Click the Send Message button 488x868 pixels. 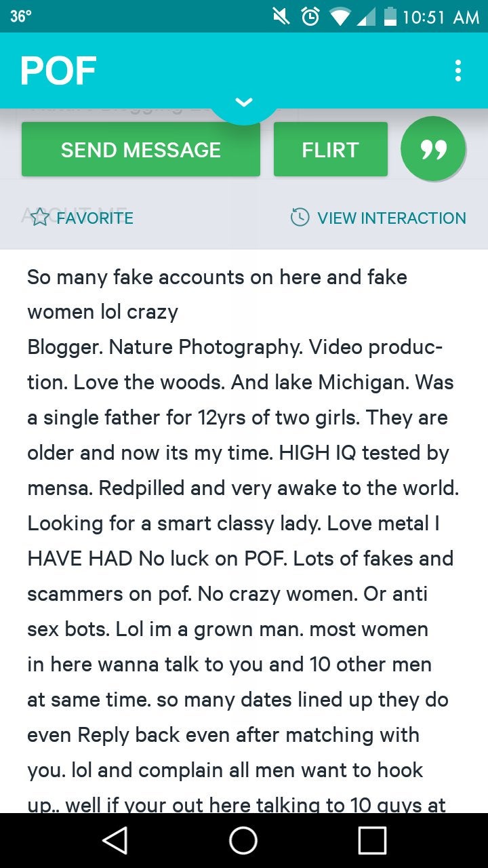coord(141,149)
